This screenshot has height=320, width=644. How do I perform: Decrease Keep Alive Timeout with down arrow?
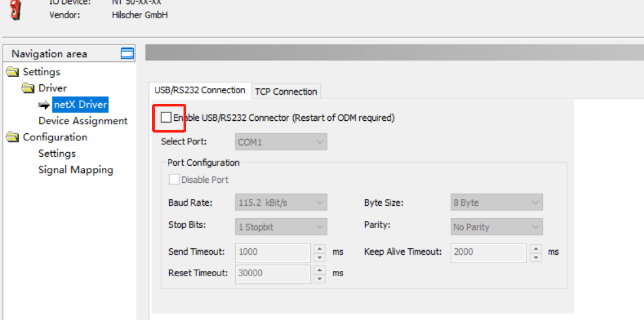tap(536, 257)
